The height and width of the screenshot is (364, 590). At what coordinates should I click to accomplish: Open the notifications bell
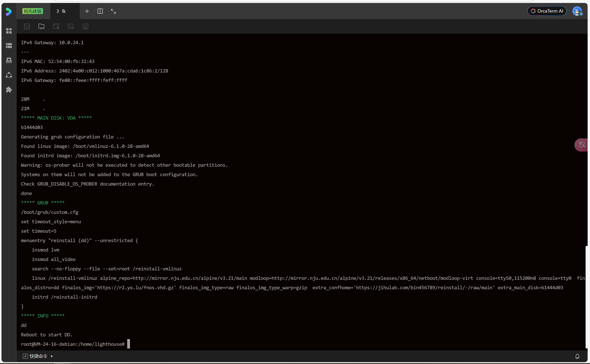tap(577, 356)
